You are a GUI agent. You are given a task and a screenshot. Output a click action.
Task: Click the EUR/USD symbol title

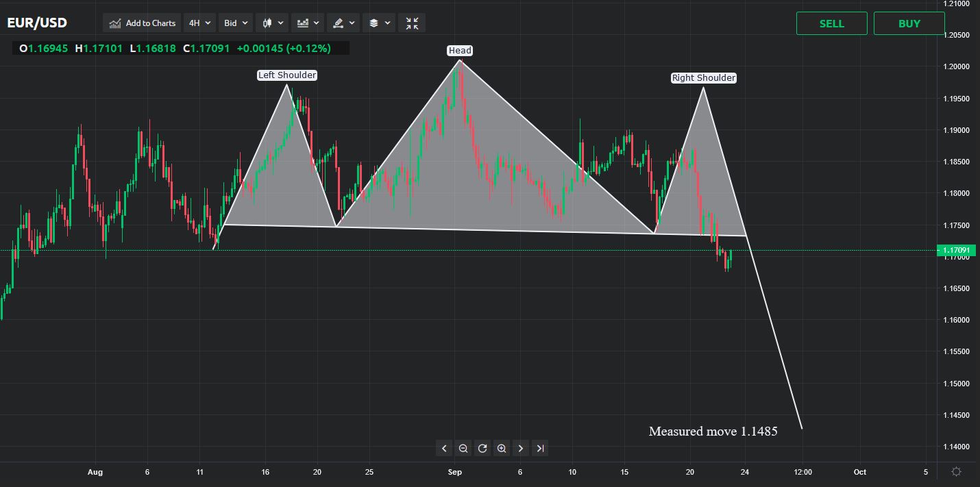click(37, 23)
